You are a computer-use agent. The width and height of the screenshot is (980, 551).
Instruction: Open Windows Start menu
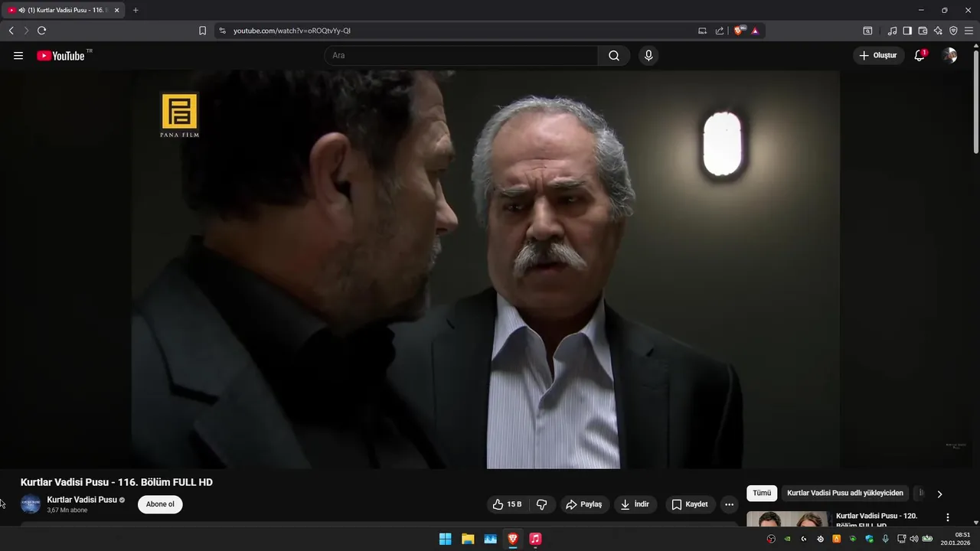click(445, 539)
